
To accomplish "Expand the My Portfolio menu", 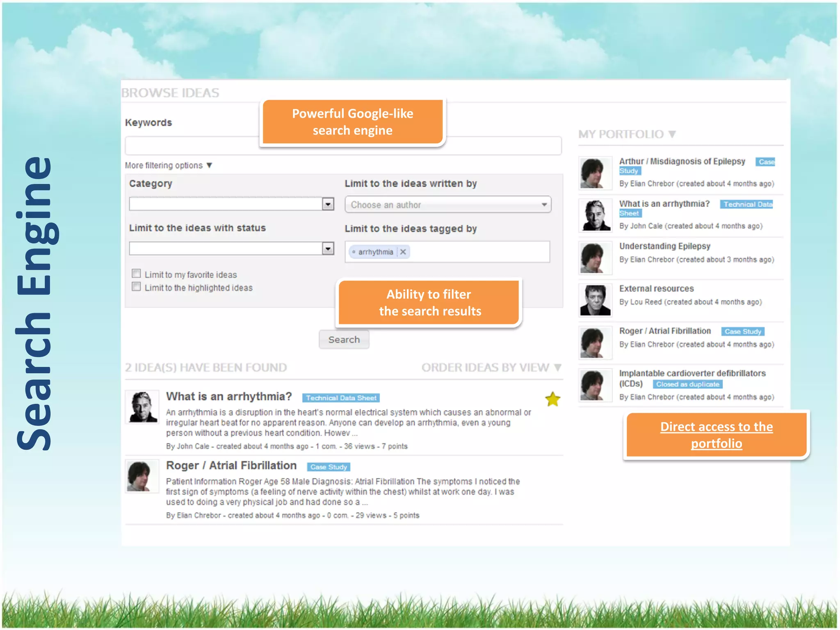I will click(627, 134).
